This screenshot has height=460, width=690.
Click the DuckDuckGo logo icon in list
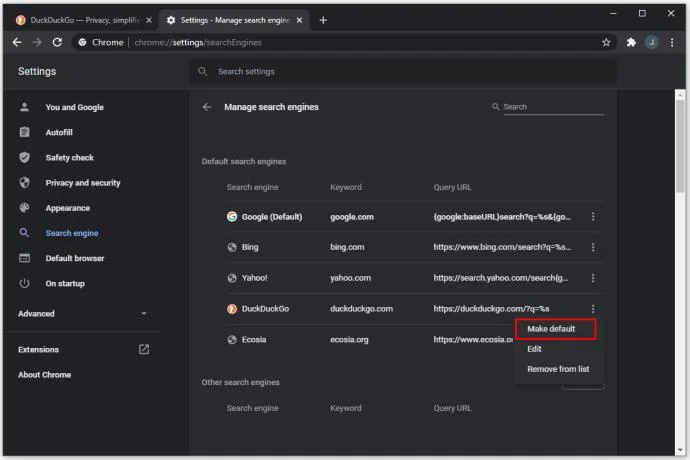232,309
